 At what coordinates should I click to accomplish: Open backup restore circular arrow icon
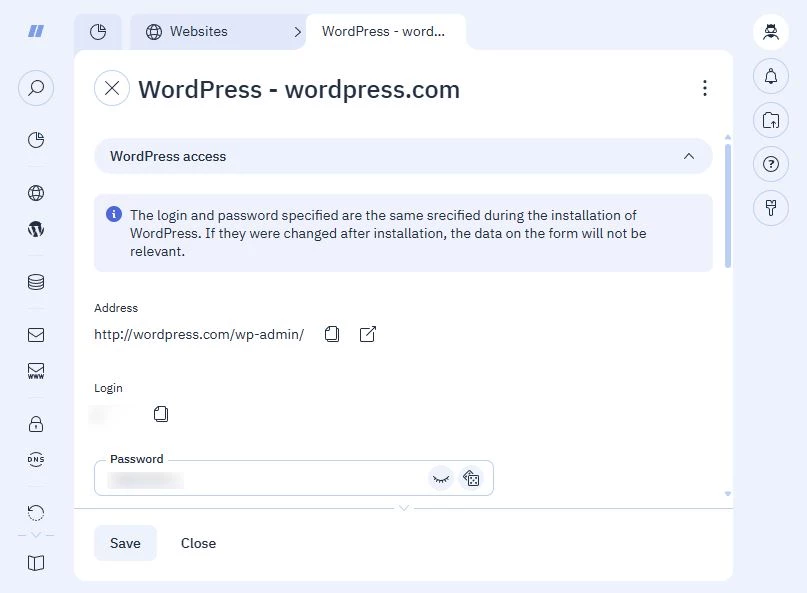pyautogui.click(x=36, y=513)
